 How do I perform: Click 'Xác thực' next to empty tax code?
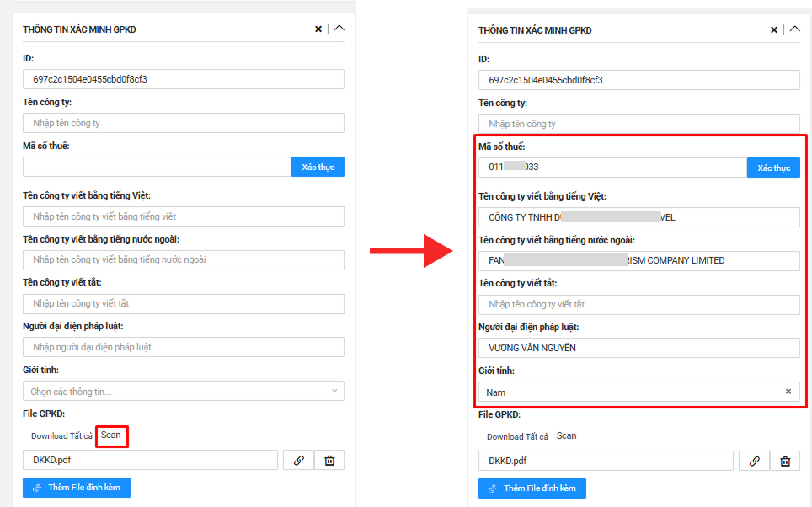tap(318, 167)
